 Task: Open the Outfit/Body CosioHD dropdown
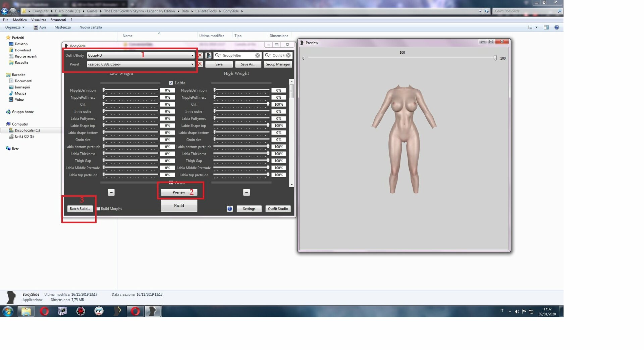tap(192, 55)
